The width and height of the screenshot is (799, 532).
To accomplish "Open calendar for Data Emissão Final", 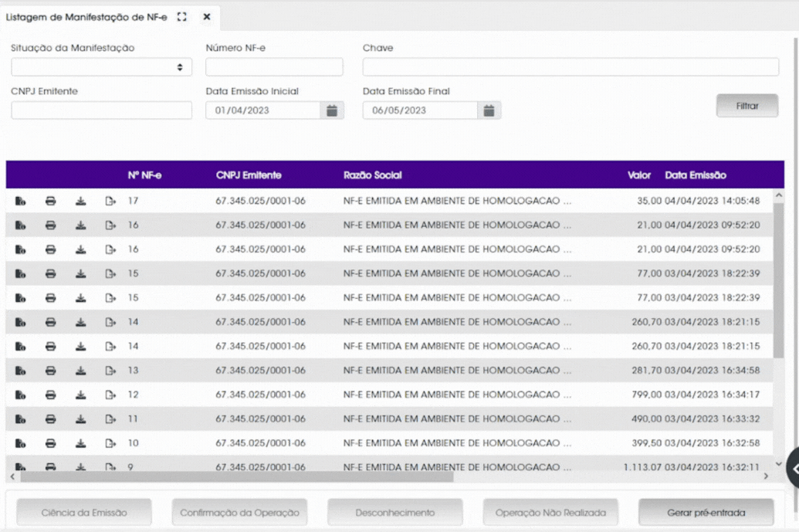I will tap(489, 110).
